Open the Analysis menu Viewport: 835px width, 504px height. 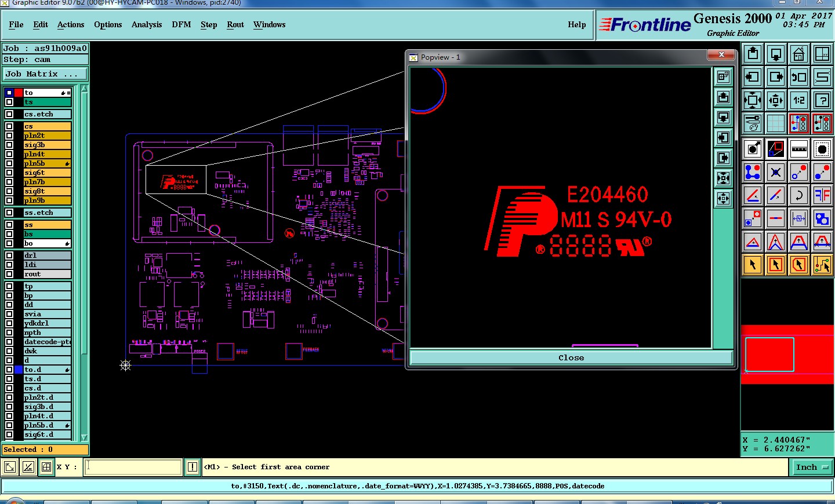point(147,24)
